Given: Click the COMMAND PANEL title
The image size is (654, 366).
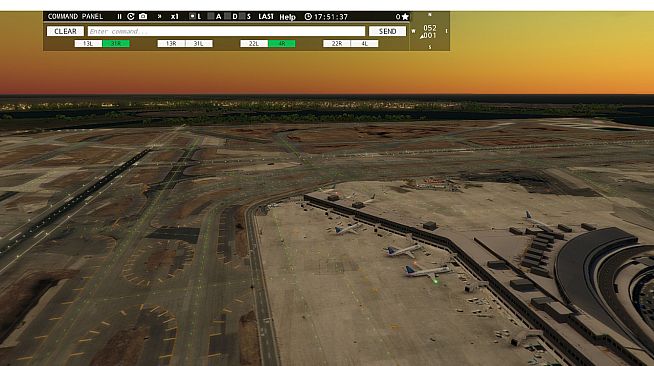Looking at the screenshot, I should point(75,17).
